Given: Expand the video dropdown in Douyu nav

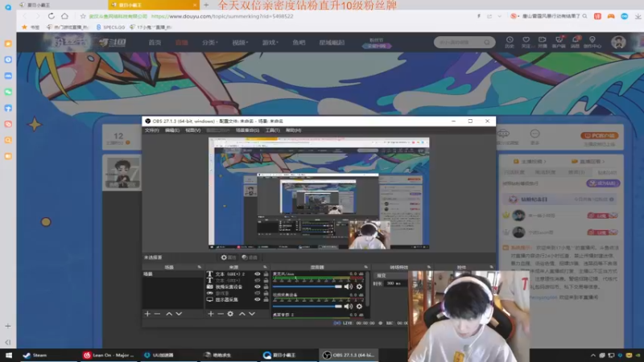Looking at the screenshot, I should pyautogui.click(x=240, y=43).
